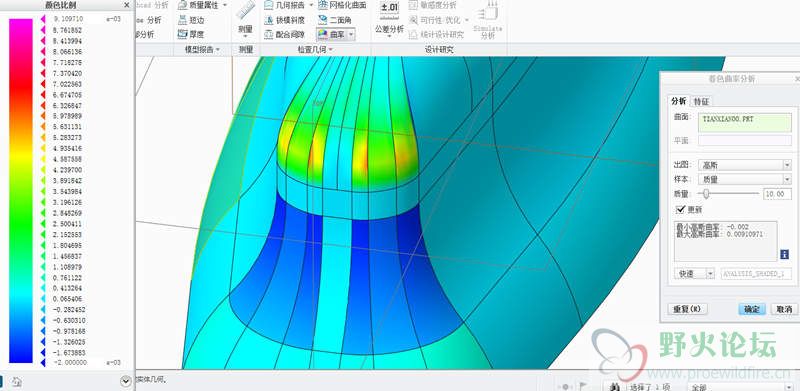Expand the 出图 dropdown showing 高斯

(744, 165)
